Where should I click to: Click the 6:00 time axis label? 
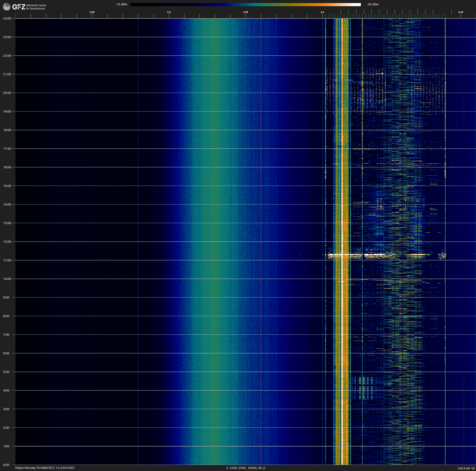coord(6,353)
